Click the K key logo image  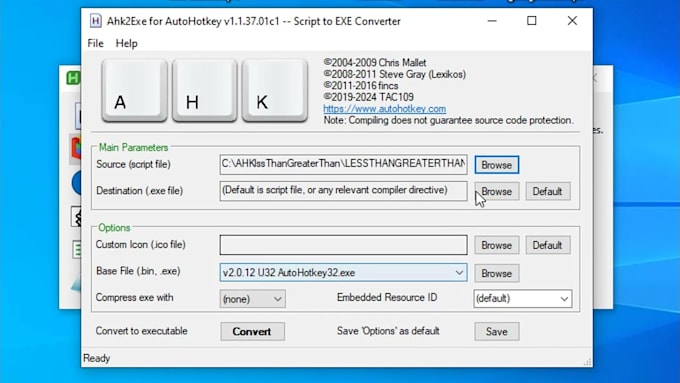(275, 90)
